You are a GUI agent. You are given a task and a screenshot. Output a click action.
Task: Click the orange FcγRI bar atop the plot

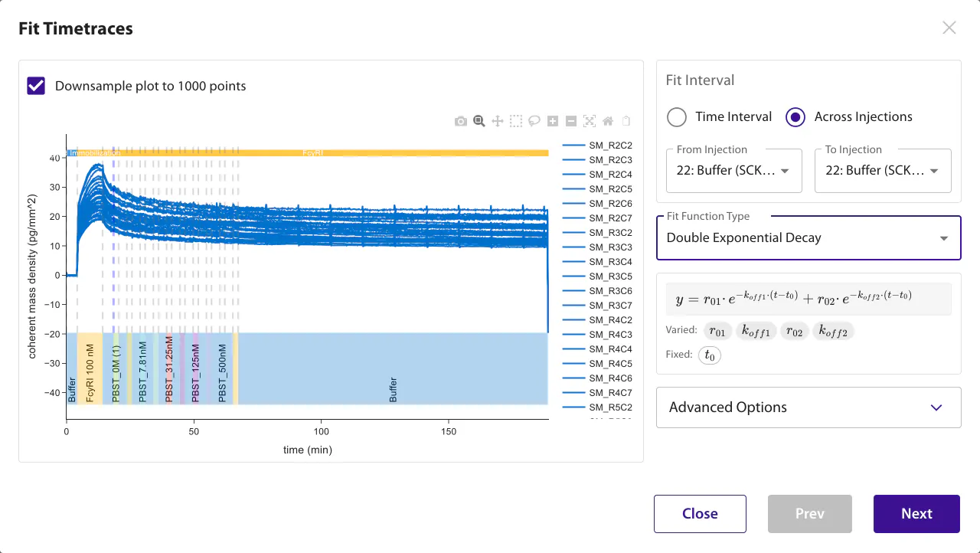(312, 153)
